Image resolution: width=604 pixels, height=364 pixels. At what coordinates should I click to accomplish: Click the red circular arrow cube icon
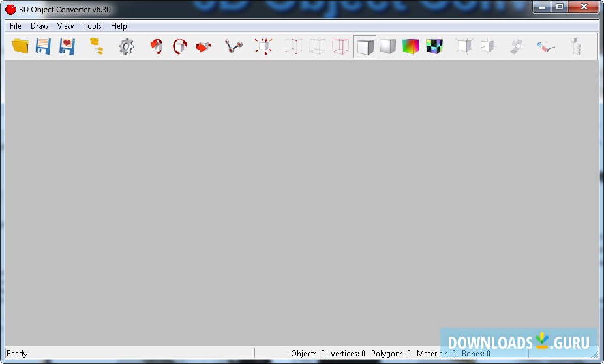(x=180, y=46)
